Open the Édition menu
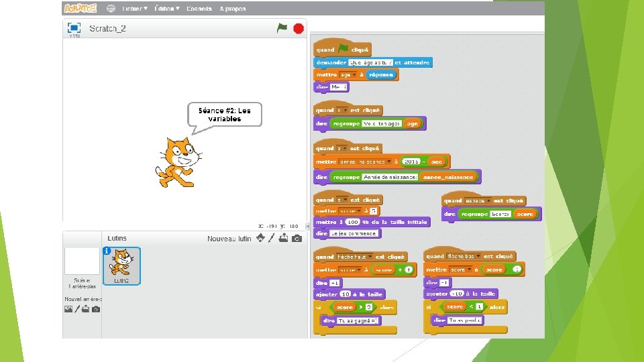 [x=167, y=9]
